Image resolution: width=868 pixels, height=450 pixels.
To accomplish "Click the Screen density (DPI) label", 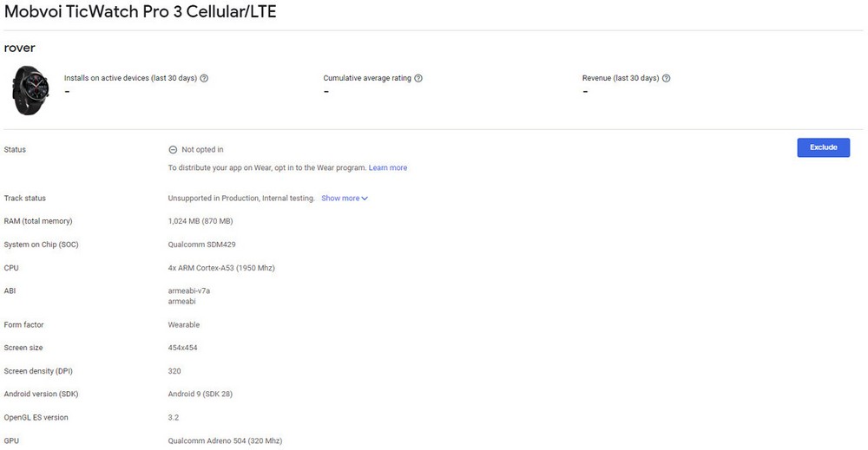I will 38,371.
